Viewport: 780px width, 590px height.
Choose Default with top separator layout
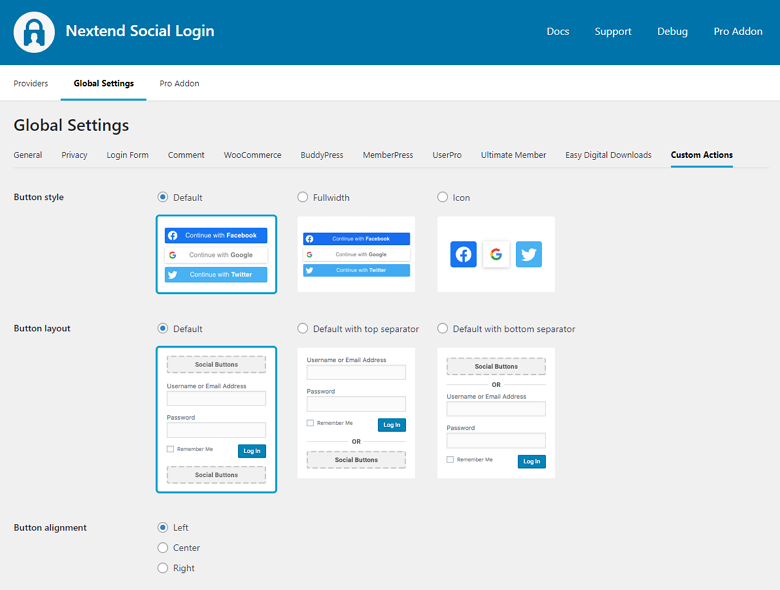coord(303,329)
